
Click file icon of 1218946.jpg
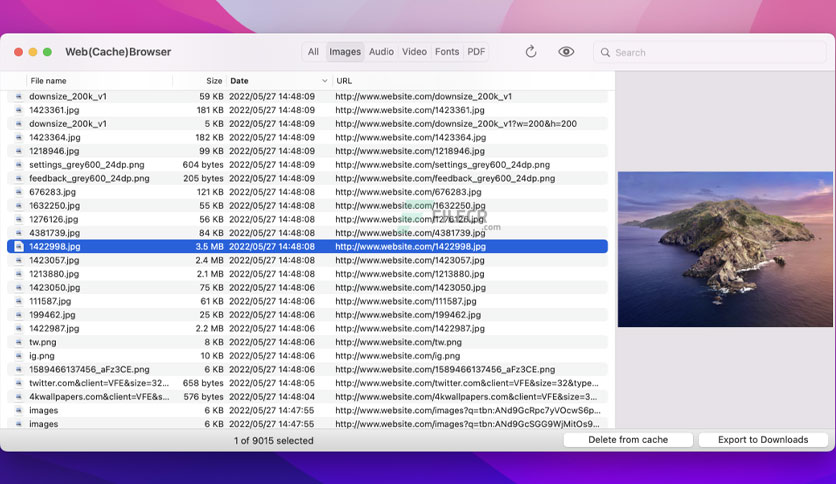click(x=19, y=151)
